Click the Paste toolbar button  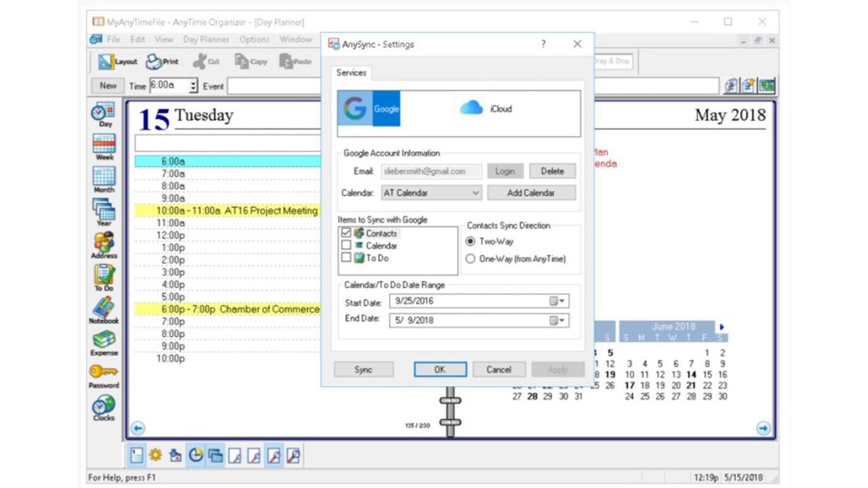pos(296,62)
